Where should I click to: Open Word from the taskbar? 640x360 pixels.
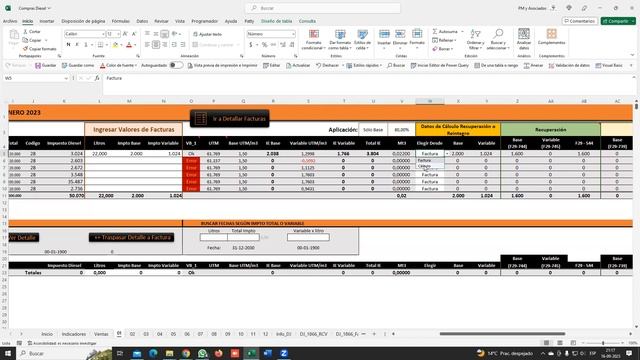[x=268, y=353]
